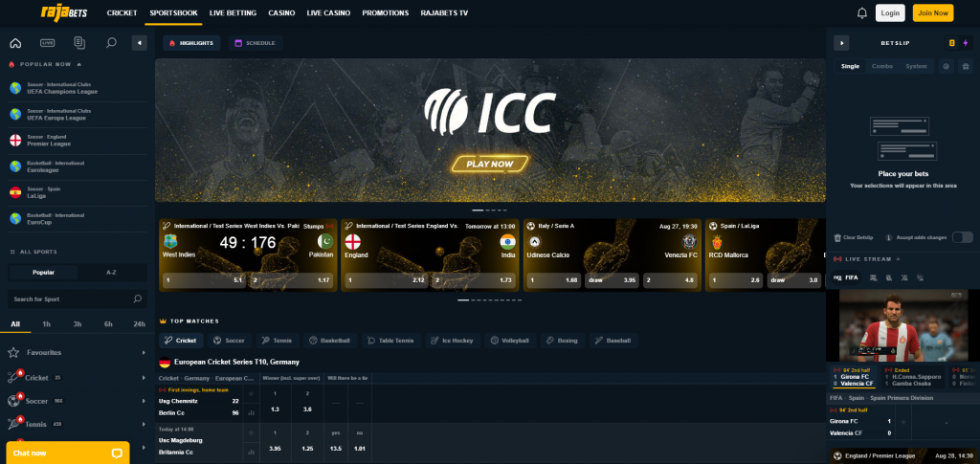
Task: Select the Tennis top matches chip
Action: point(277,341)
